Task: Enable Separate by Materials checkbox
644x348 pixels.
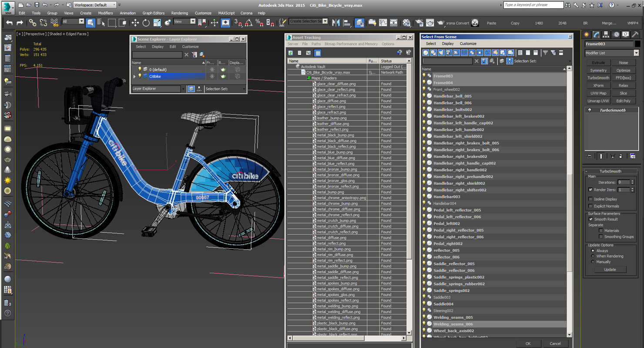Action: click(x=601, y=231)
